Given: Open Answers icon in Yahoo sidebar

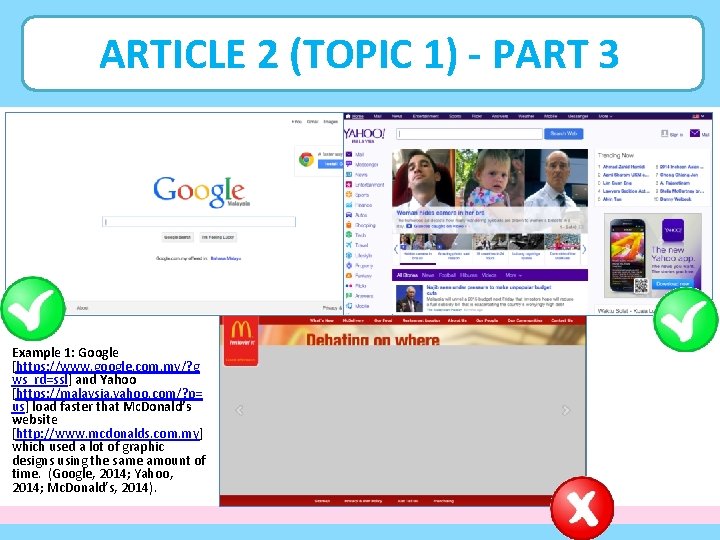Looking at the screenshot, I should tap(349, 296).
